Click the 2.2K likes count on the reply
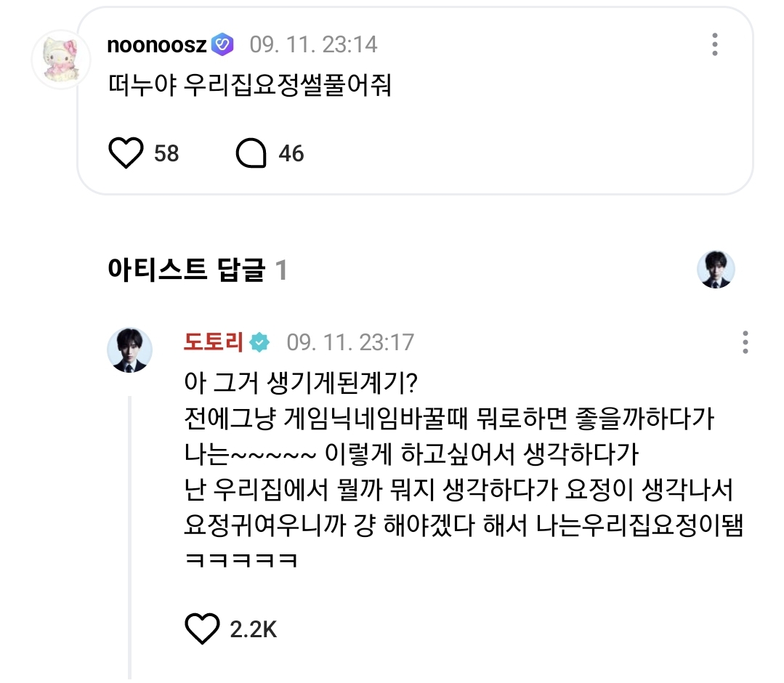 (x=253, y=629)
